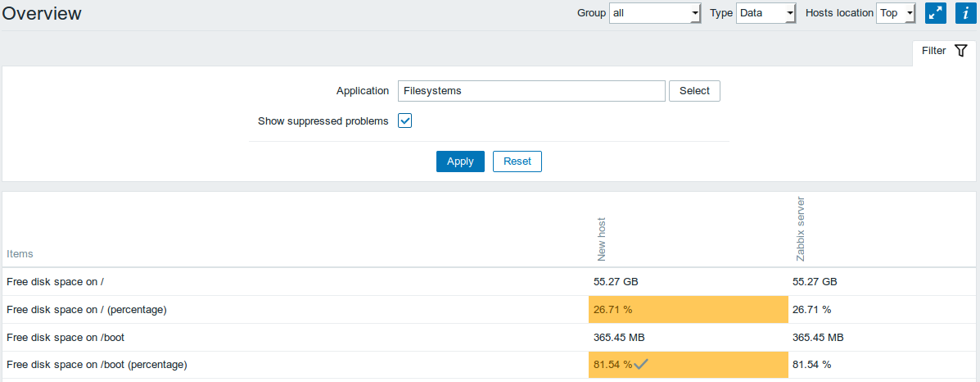
Task: Click the orange 81.54 % New host cell
Action: point(688,365)
